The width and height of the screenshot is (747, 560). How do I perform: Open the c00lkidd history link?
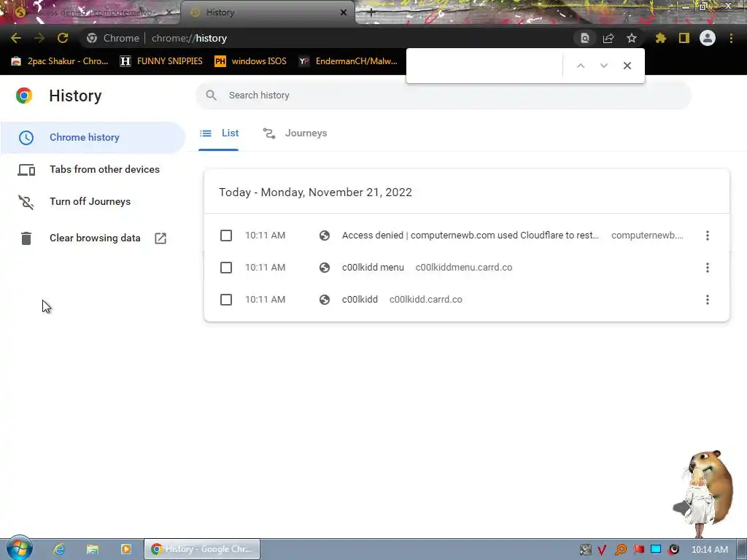click(x=360, y=300)
